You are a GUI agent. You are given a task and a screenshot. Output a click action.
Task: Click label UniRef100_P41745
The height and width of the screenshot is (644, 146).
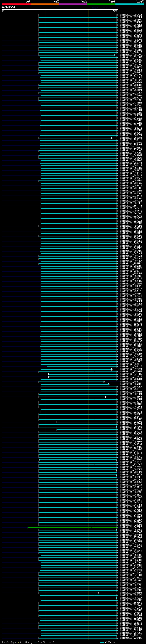pos(131,608)
